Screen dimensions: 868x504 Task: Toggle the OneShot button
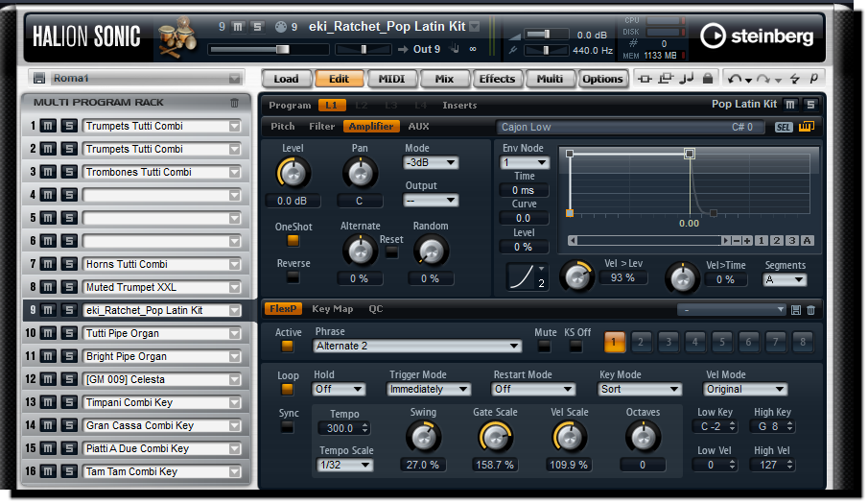tap(293, 240)
